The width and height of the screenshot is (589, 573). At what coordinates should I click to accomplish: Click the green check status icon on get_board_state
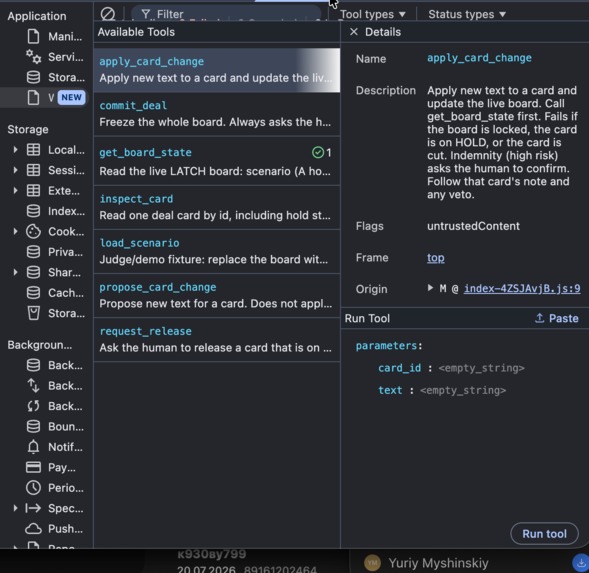pos(318,153)
